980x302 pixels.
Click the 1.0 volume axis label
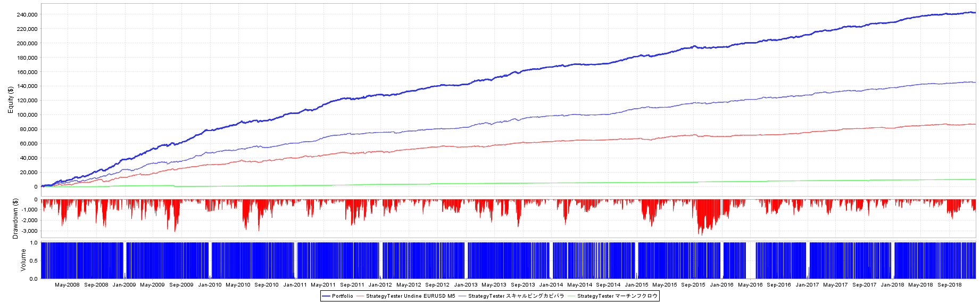[34, 242]
